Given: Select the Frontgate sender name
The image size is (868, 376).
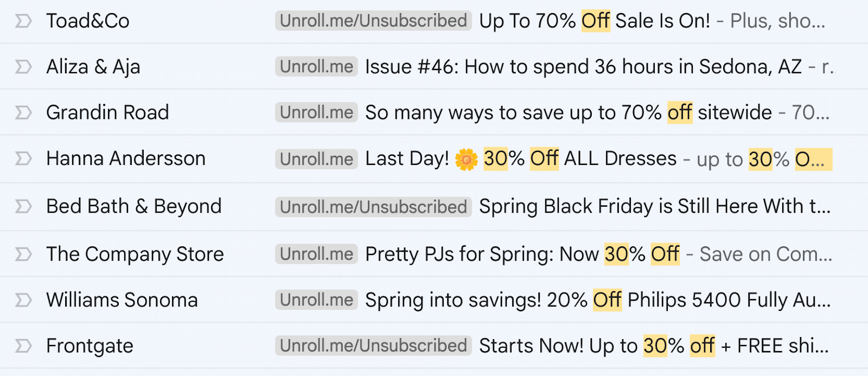Looking at the screenshot, I should (90, 346).
